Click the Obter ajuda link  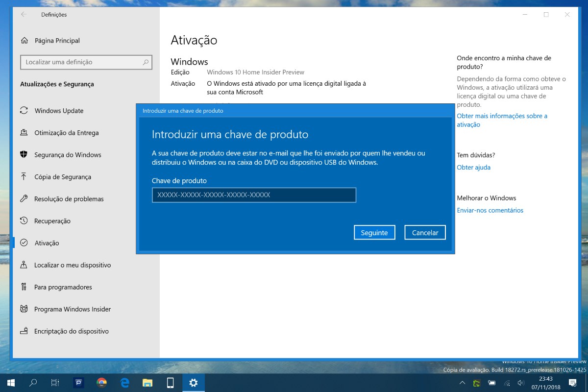(x=473, y=167)
